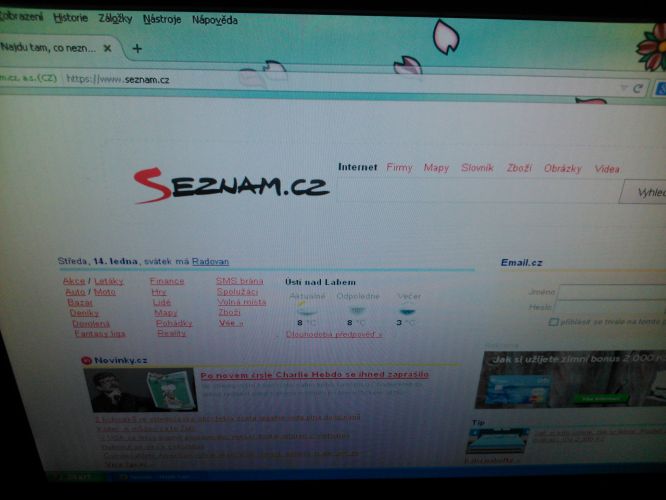Image resolution: width=666 pixels, height=500 pixels.
Task: Click the green button in bonus ad
Action: (601, 399)
